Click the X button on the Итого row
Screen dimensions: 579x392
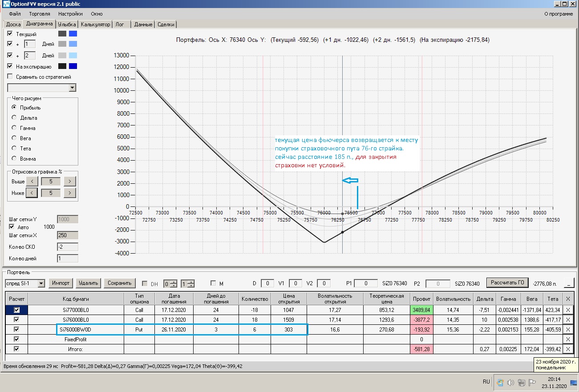tap(568, 349)
